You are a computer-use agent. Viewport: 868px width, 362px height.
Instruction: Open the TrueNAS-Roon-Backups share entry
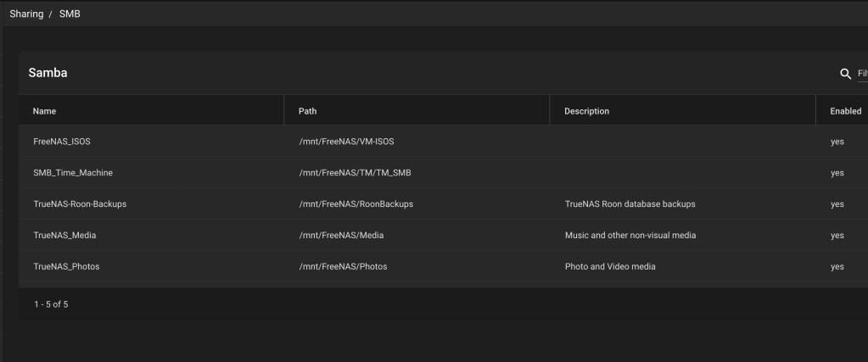(79, 204)
